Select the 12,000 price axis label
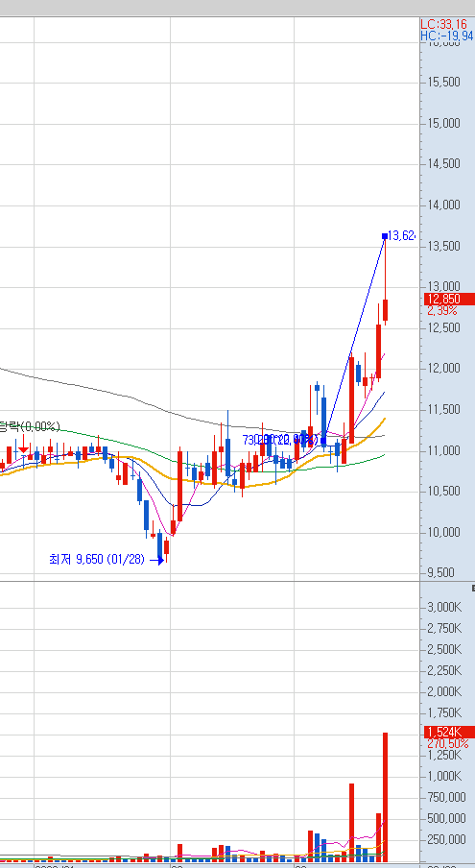The image size is (475, 868). pyautogui.click(x=443, y=369)
